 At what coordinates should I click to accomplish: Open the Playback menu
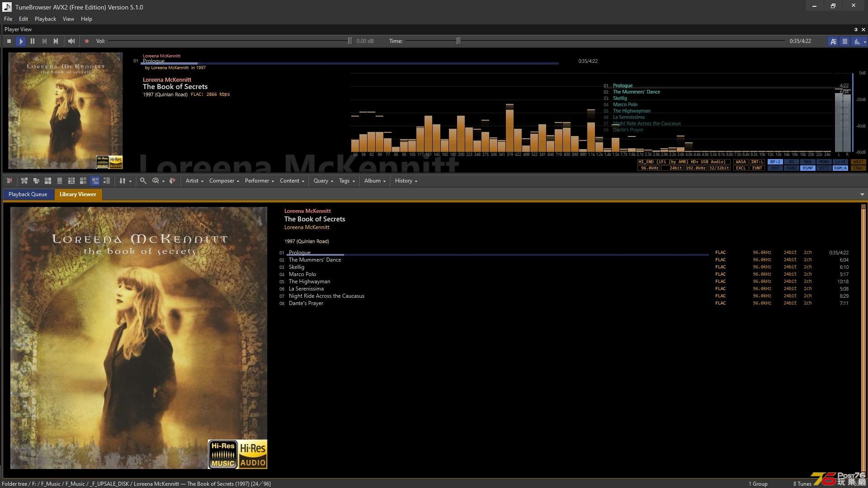[x=45, y=19]
